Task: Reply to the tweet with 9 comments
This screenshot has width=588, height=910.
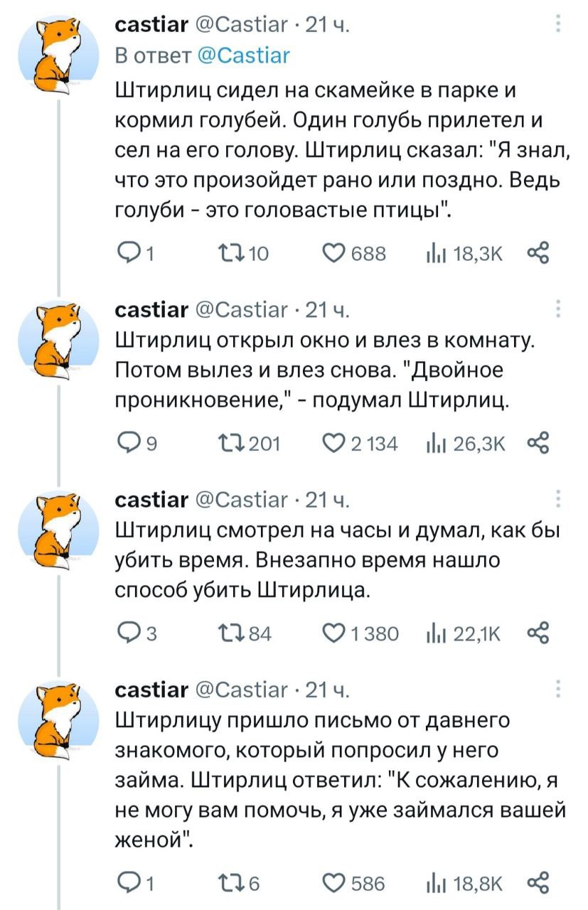Action: coord(127,444)
